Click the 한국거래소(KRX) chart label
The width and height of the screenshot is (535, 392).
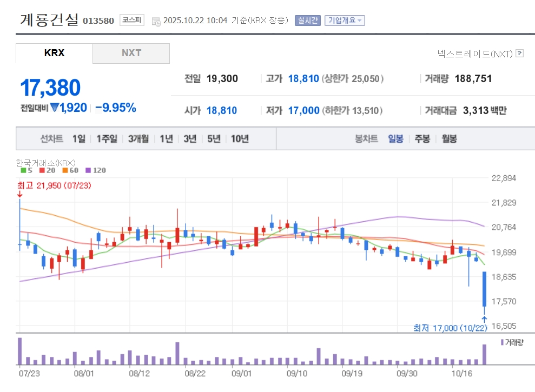tap(46, 163)
